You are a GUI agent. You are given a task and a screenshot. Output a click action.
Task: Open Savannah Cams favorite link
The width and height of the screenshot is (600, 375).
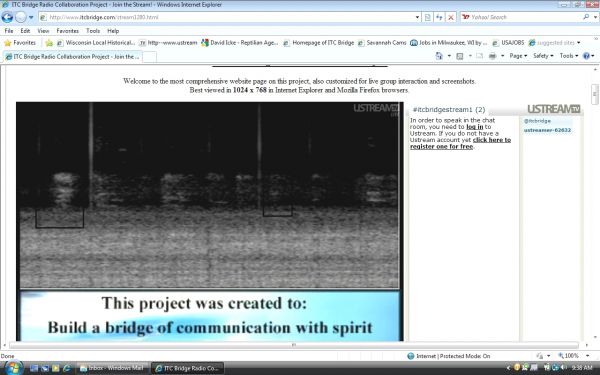click(x=382, y=43)
